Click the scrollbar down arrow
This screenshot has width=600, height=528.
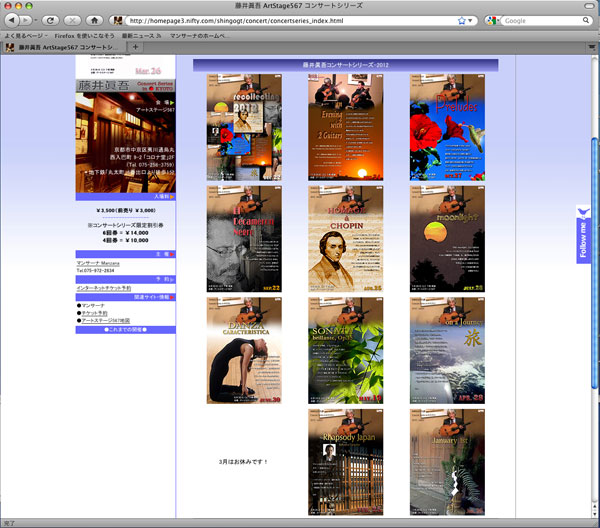click(x=594, y=515)
